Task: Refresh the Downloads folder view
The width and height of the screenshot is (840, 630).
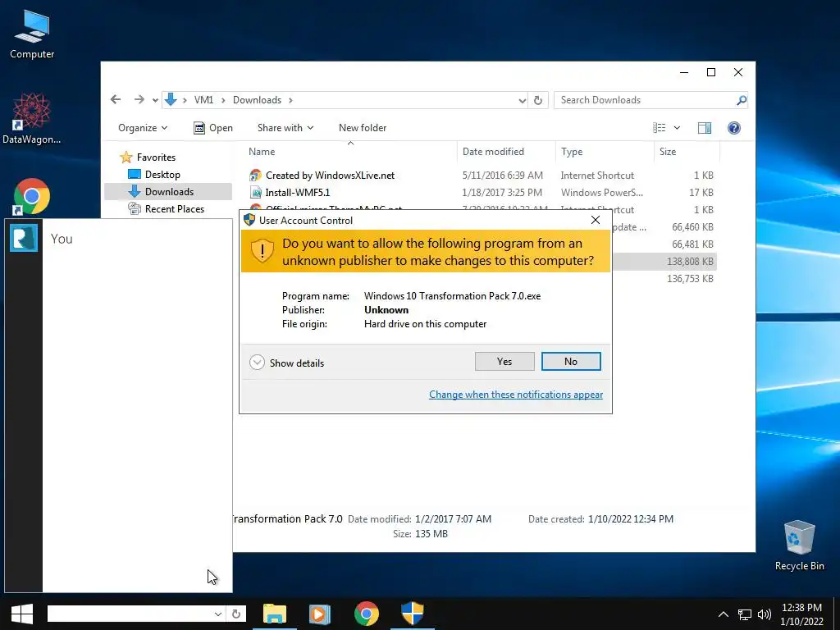Action: coord(538,100)
